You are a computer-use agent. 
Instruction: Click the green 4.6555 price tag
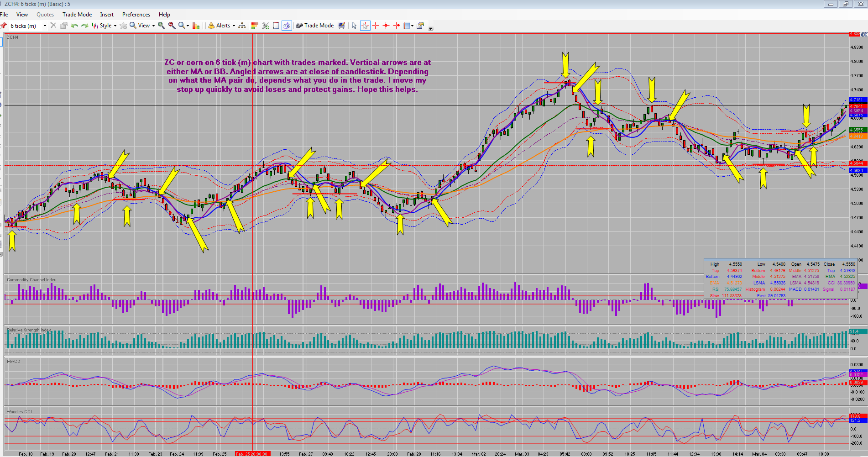858,130
